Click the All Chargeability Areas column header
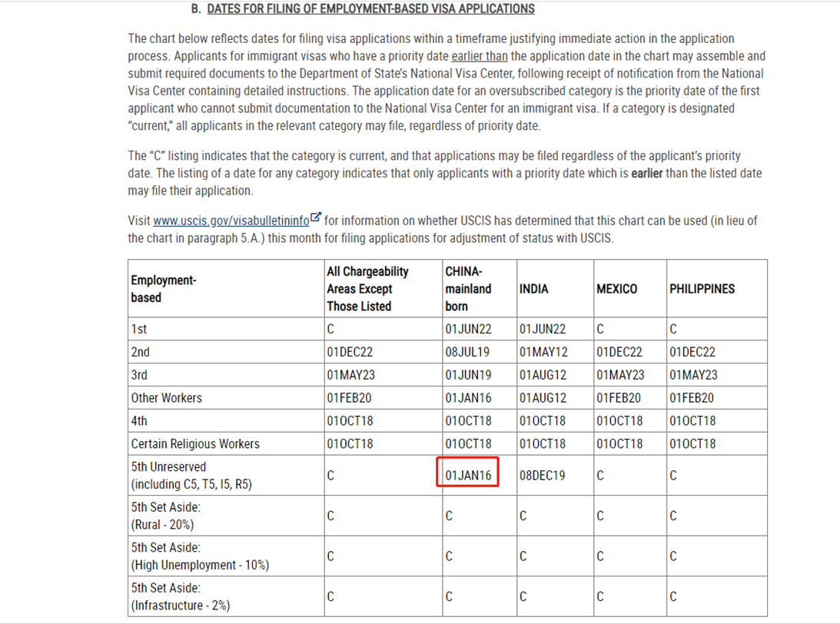Viewport: 840px width, 624px height. tap(367, 289)
